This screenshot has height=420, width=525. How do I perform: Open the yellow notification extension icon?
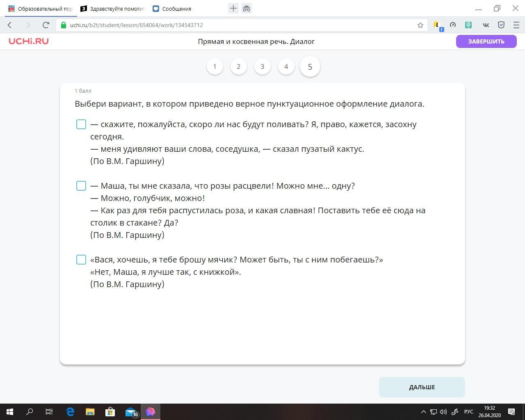click(x=438, y=25)
